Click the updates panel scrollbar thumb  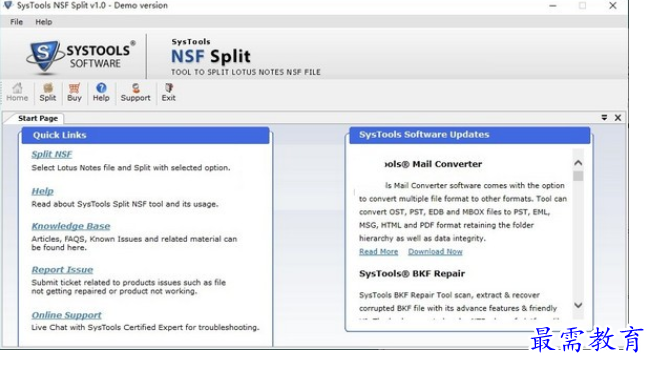click(578, 176)
